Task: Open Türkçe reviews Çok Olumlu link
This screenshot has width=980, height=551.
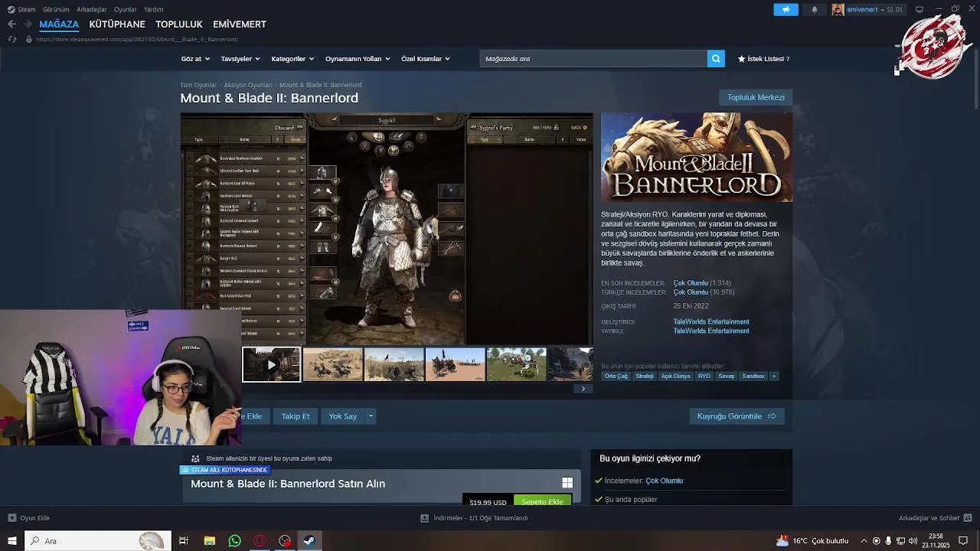Action: tap(691, 292)
